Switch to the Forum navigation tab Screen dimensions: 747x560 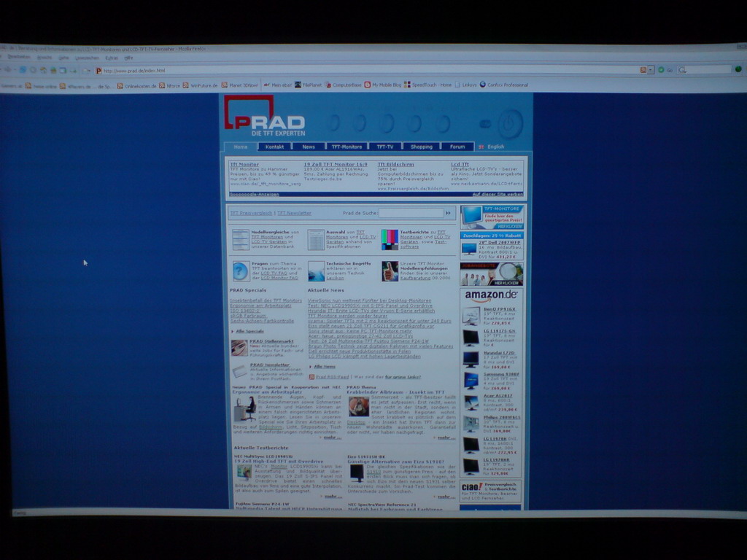tap(457, 147)
